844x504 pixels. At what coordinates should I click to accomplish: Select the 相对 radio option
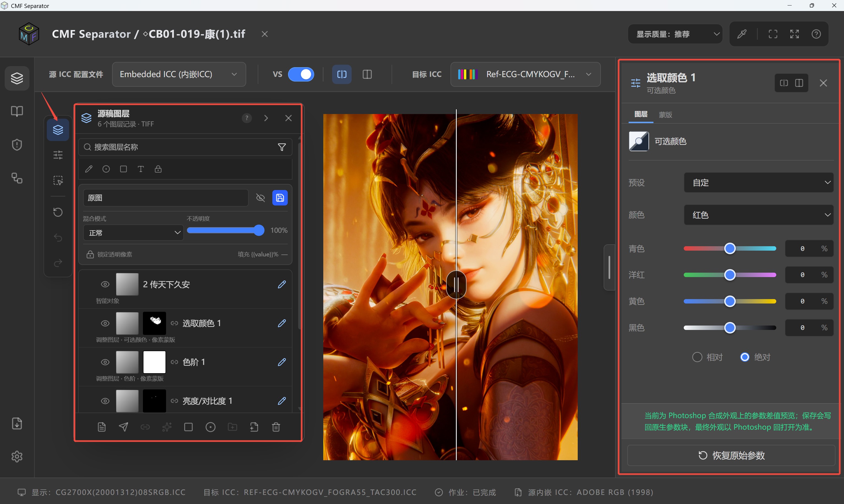tap(707, 357)
